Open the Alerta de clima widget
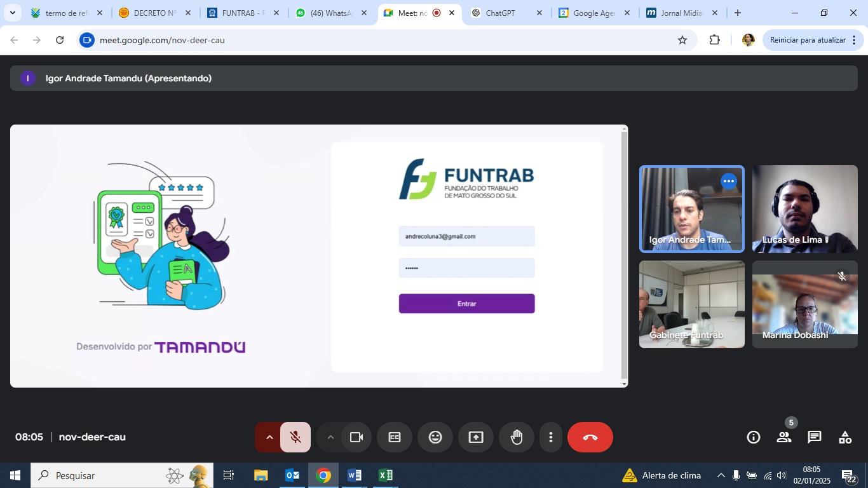Viewport: 868px width, 488px height. coord(661,475)
